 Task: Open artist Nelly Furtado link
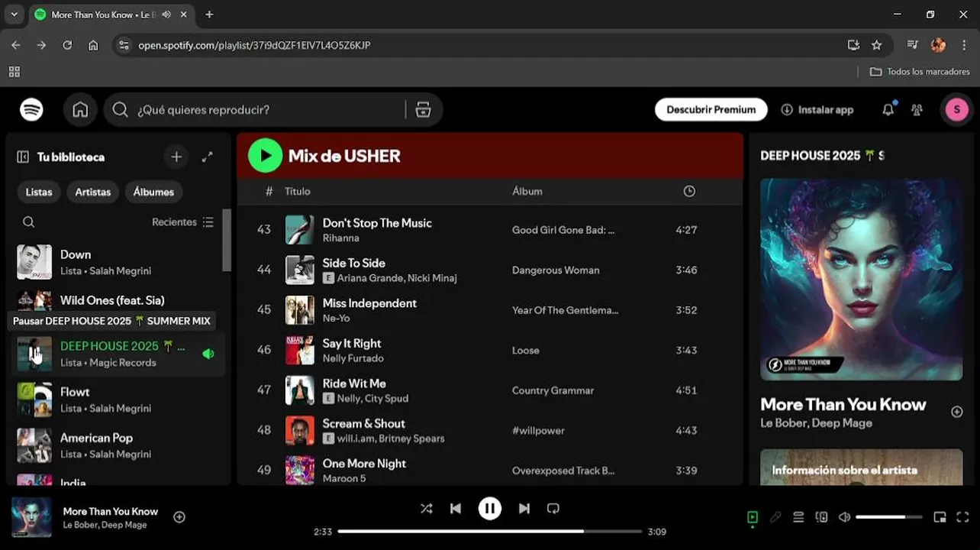coord(353,358)
